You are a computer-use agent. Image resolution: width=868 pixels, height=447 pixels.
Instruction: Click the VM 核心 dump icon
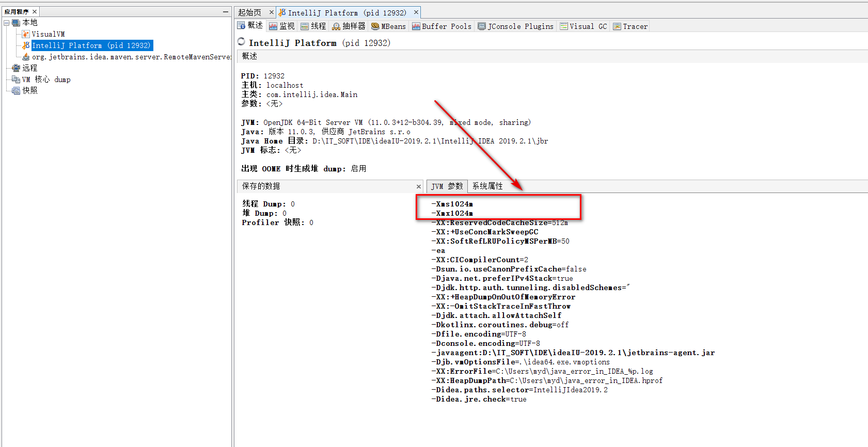point(16,79)
